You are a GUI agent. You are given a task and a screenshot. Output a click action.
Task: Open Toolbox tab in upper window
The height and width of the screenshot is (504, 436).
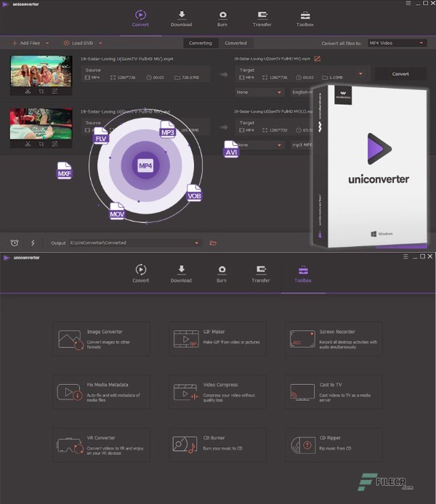coord(304,18)
